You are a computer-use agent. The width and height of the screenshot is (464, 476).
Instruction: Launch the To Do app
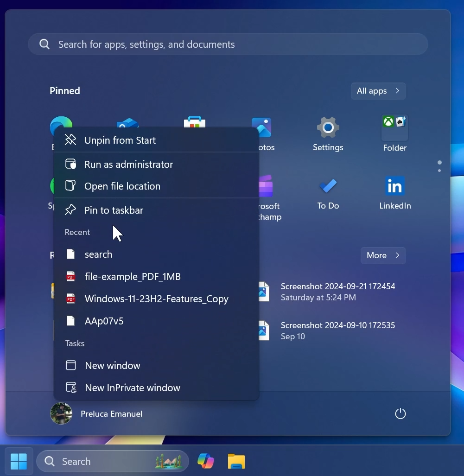(328, 193)
